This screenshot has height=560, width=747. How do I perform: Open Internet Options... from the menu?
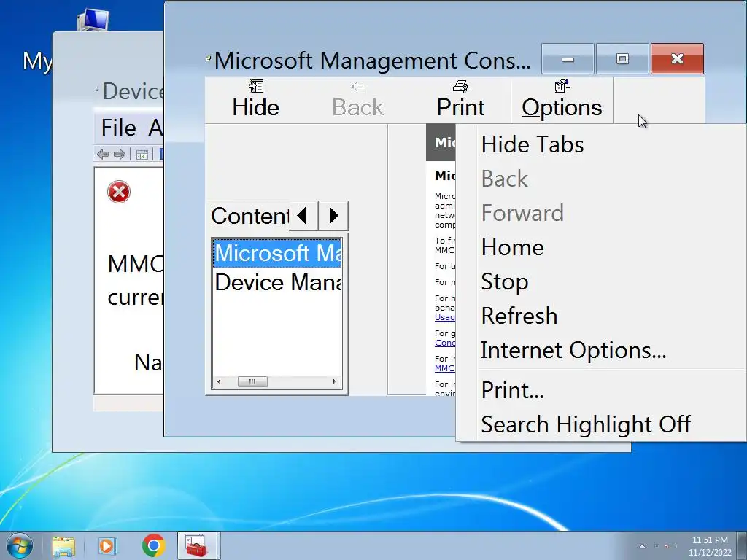pos(573,350)
